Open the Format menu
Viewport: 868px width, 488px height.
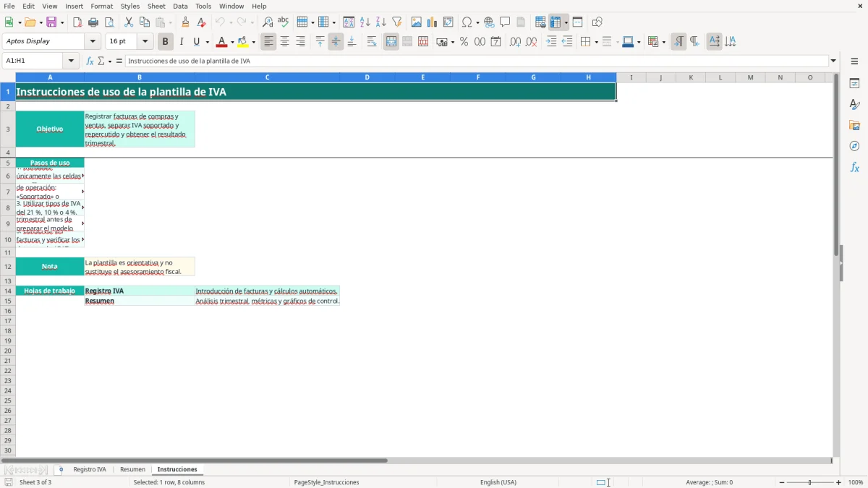[102, 6]
